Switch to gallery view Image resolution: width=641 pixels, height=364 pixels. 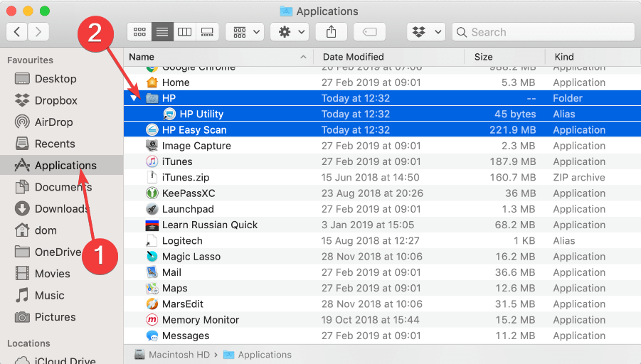coord(207,32)
